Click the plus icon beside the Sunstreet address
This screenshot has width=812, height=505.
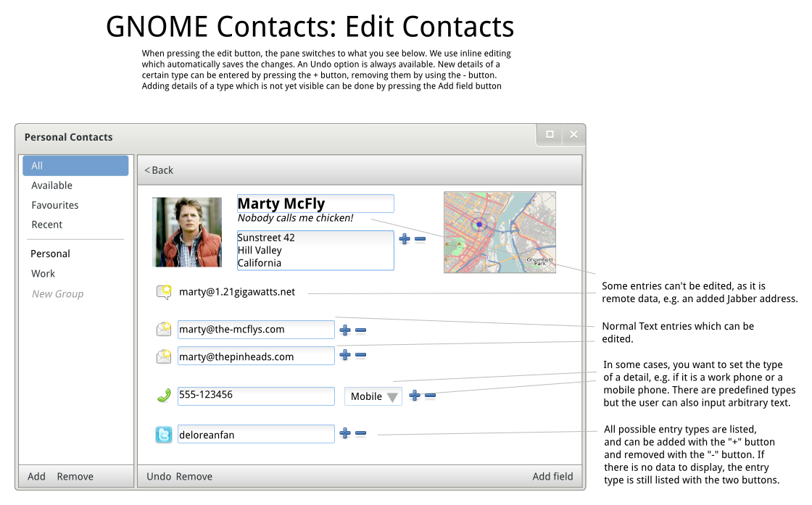405,238
